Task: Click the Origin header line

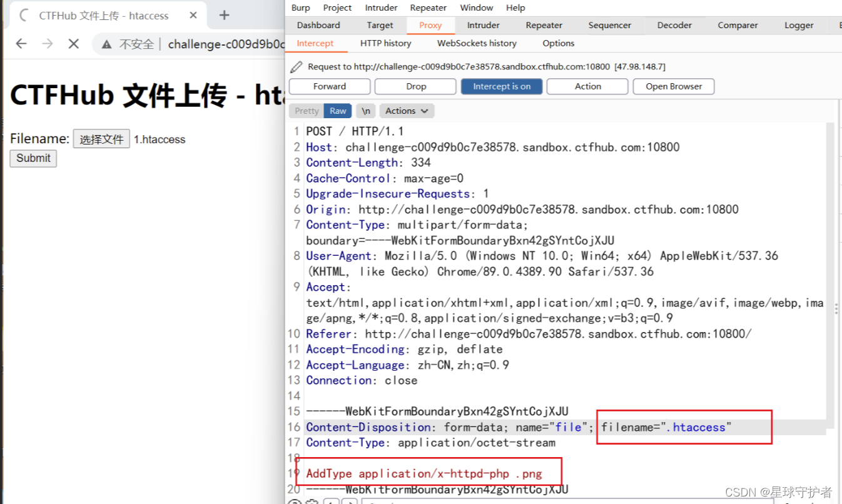Action: [x=522, y=209]
